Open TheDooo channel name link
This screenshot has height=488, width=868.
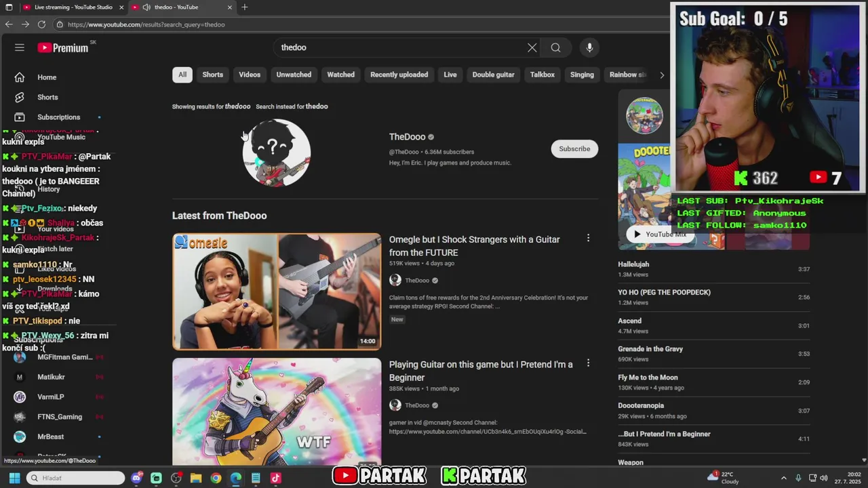[407, 137]
